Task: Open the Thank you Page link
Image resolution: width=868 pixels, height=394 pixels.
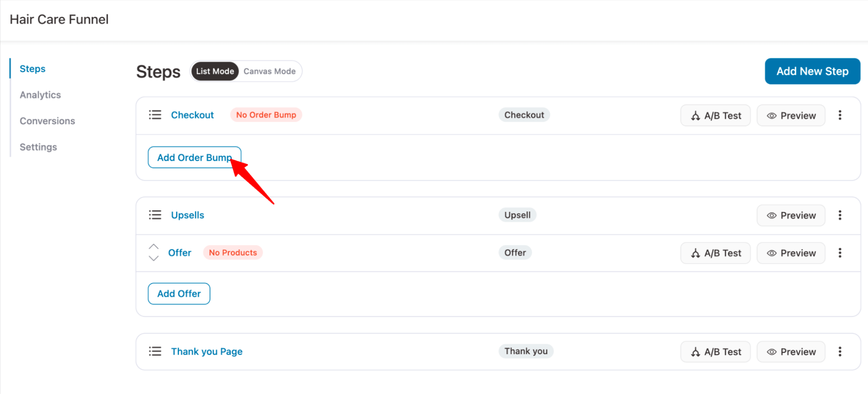Action: 207,351
